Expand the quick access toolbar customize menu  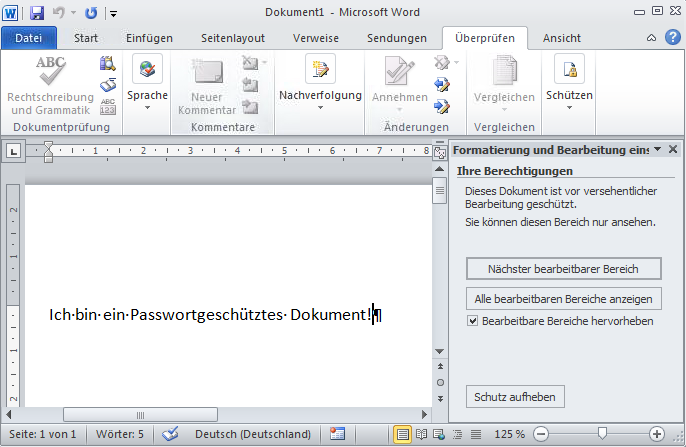click(113, 14)
